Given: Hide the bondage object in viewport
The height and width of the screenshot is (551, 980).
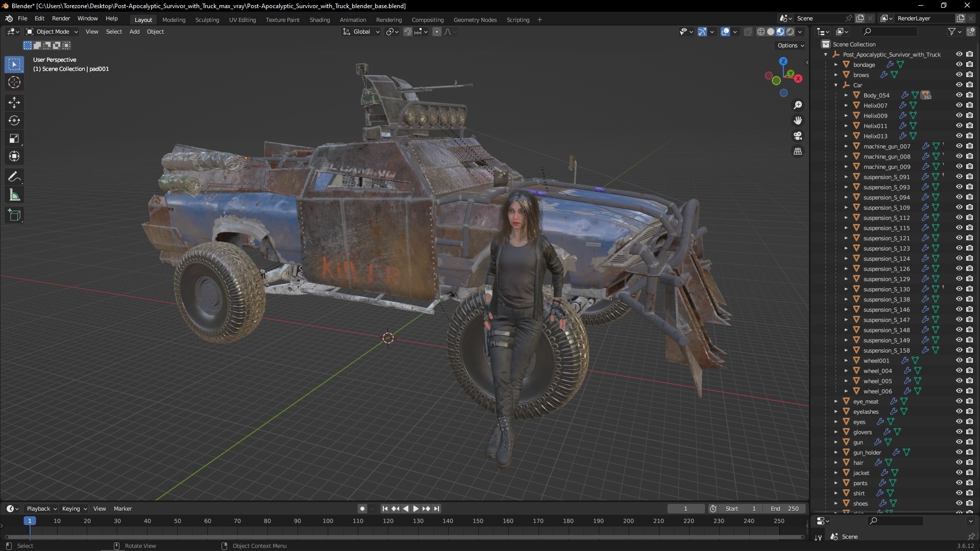Looking at the screenshot, I should 959,64.
